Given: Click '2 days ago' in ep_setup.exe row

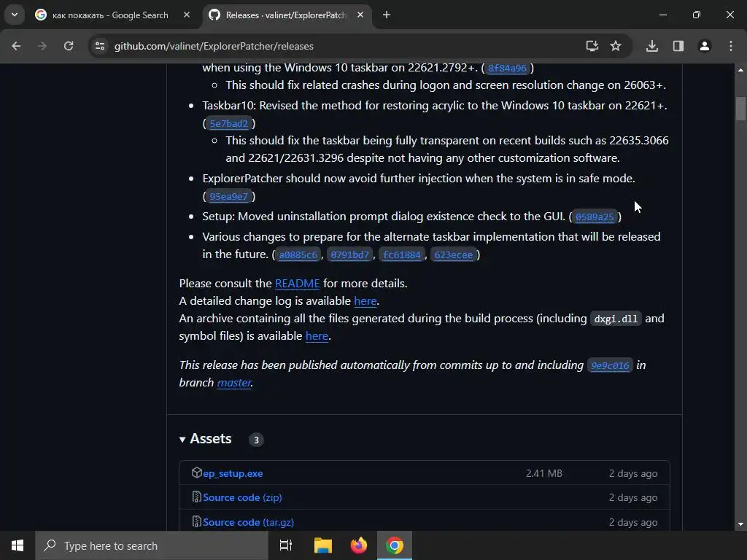Looking at the screenshot, I should pyautogui.click(x=633, y=473).
